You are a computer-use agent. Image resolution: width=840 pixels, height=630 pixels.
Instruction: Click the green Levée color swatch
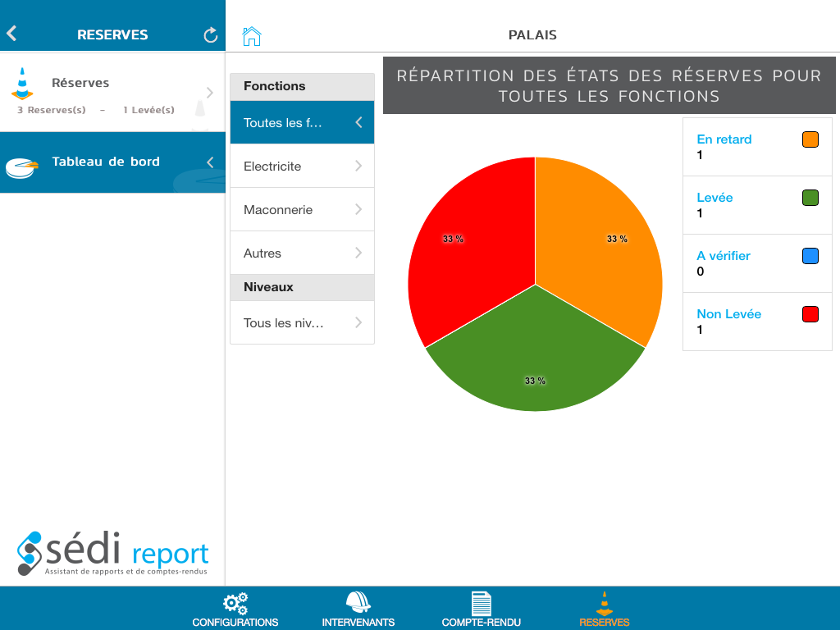810,198
